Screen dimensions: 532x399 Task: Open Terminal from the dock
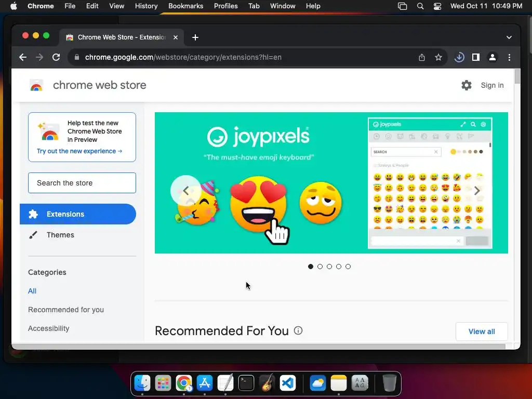tap(246, 383)
